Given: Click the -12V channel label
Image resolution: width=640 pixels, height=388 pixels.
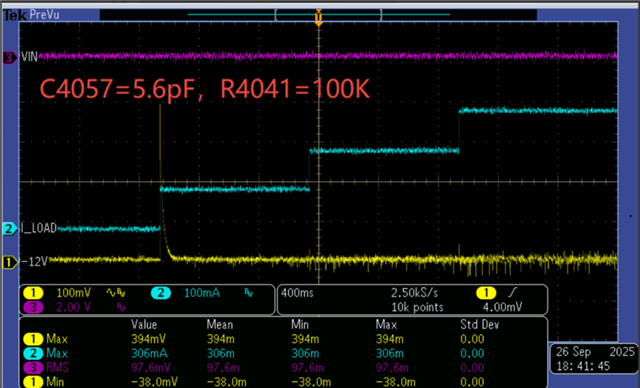Looking at the screenshot, I should tap(34, 262).
